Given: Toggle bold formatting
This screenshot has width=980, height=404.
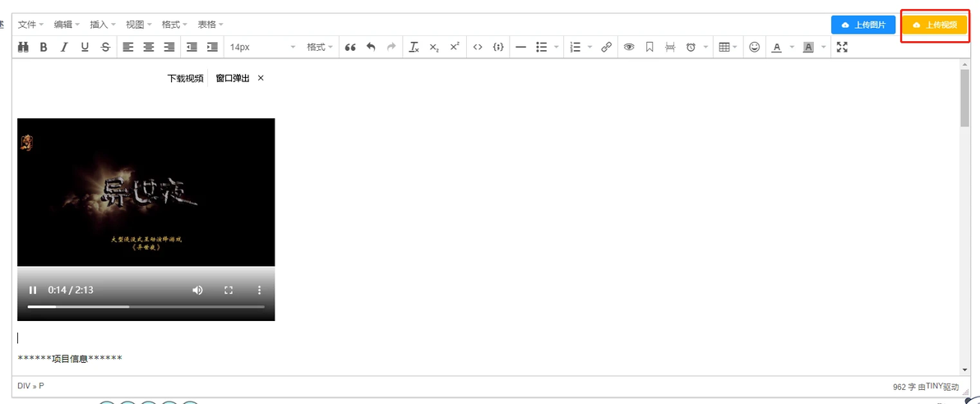Looking at the screenshot, I should [x=43, y=47].
